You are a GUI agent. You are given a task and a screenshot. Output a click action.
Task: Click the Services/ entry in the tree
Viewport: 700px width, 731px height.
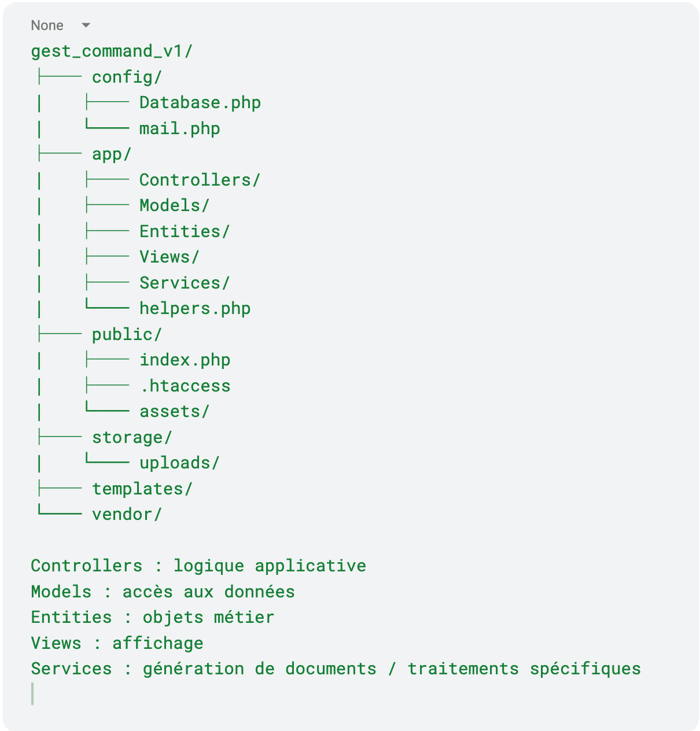point(185,283)
